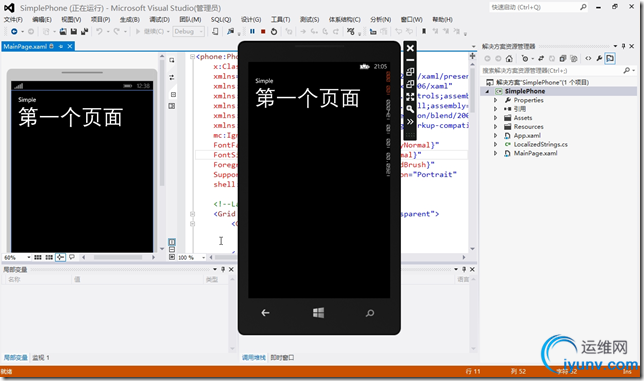Collapse the pane with the splitter icon
The width and height of the screenshot is (644, 381).
point(172,257)
